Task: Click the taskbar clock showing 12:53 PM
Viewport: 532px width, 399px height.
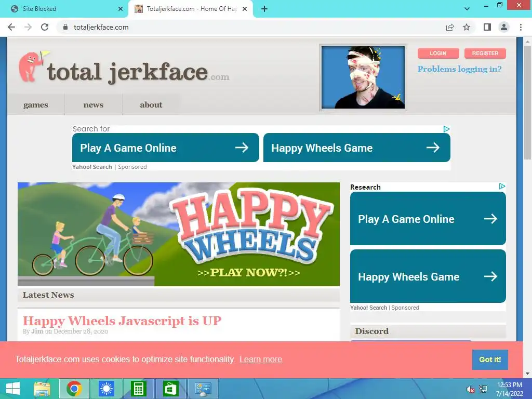Action: point(509,389)
